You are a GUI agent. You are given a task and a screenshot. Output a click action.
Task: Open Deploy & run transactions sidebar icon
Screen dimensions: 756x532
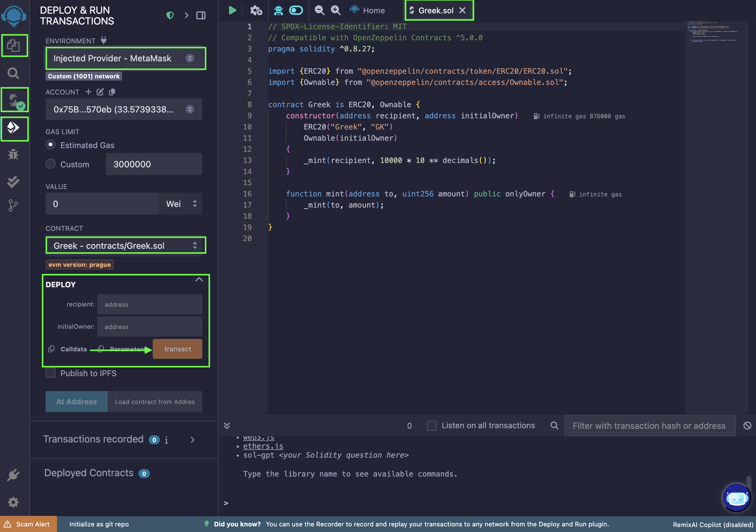(14, 128)
